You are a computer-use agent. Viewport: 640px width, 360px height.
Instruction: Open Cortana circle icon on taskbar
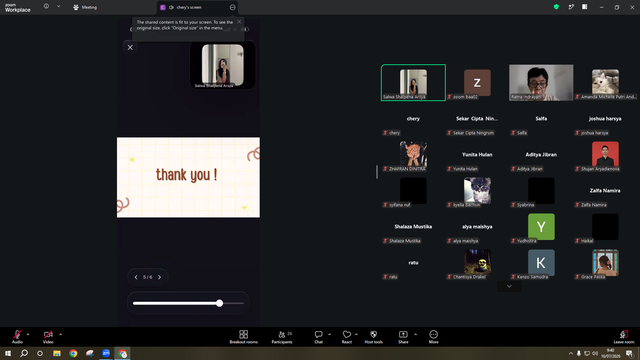click(x=40, y=353)
